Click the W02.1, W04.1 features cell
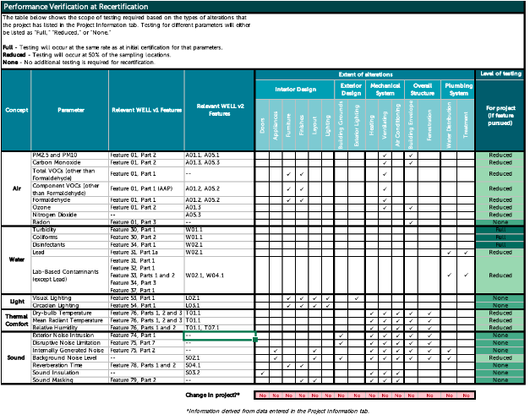The image size is (530, 420). (x=219, y=275)
